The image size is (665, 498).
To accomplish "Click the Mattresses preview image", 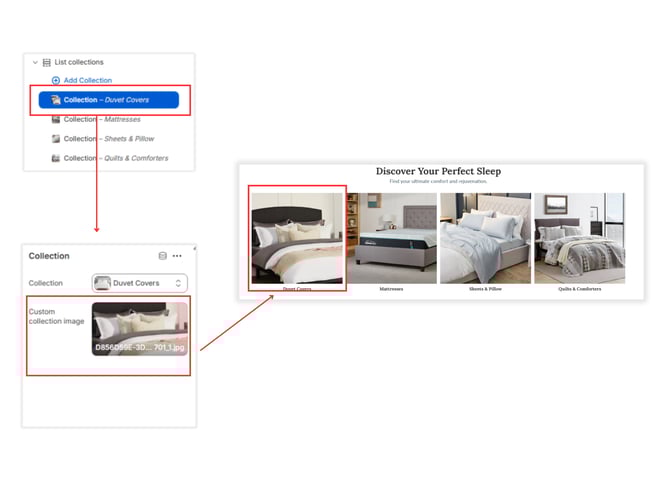I will click(391, 238).
